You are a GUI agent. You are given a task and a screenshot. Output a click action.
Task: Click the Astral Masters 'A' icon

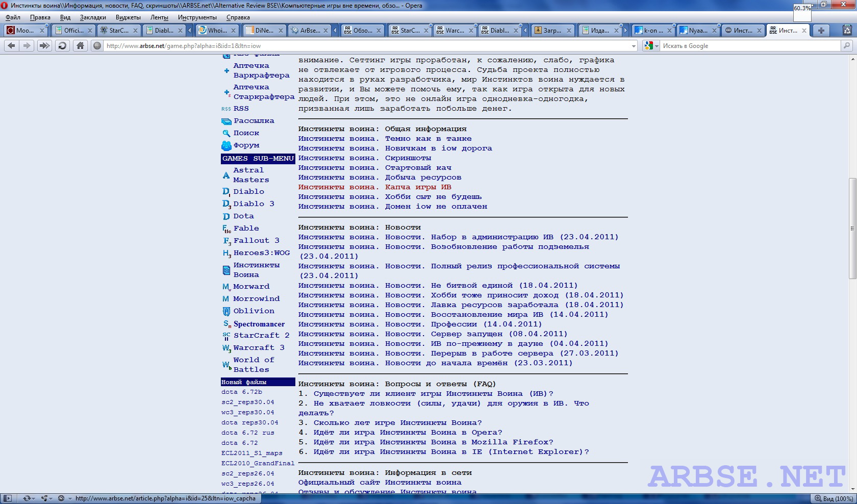tap(226, 175)
